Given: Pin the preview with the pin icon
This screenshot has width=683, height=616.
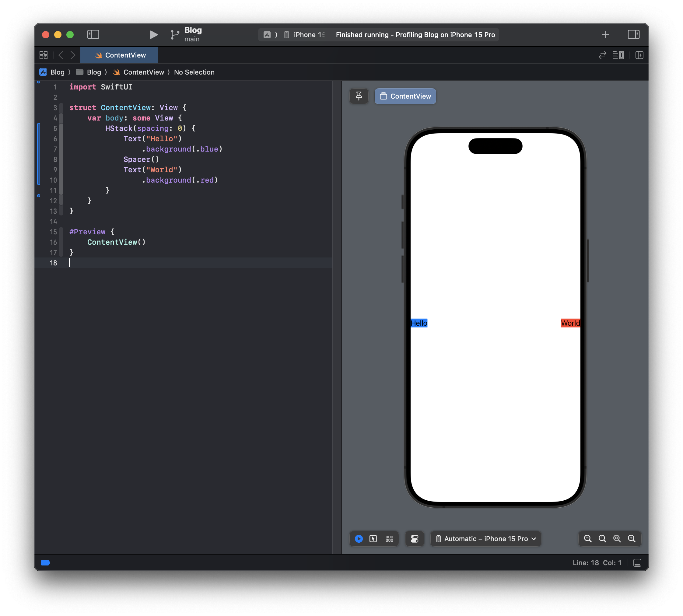Looking at the screenshot, I should [x=359, y=96].
